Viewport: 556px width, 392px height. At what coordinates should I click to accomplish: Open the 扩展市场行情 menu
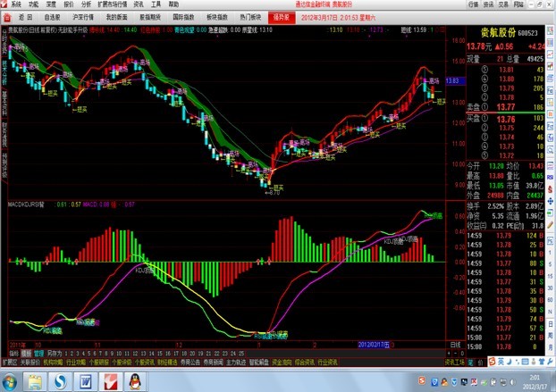pos(113,4)
